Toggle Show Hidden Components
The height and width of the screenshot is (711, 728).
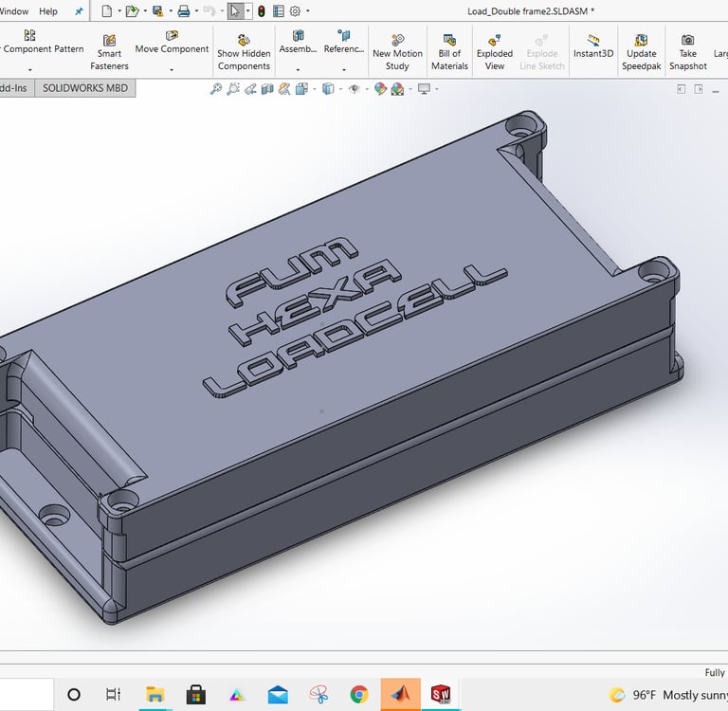tap(244, 52)
